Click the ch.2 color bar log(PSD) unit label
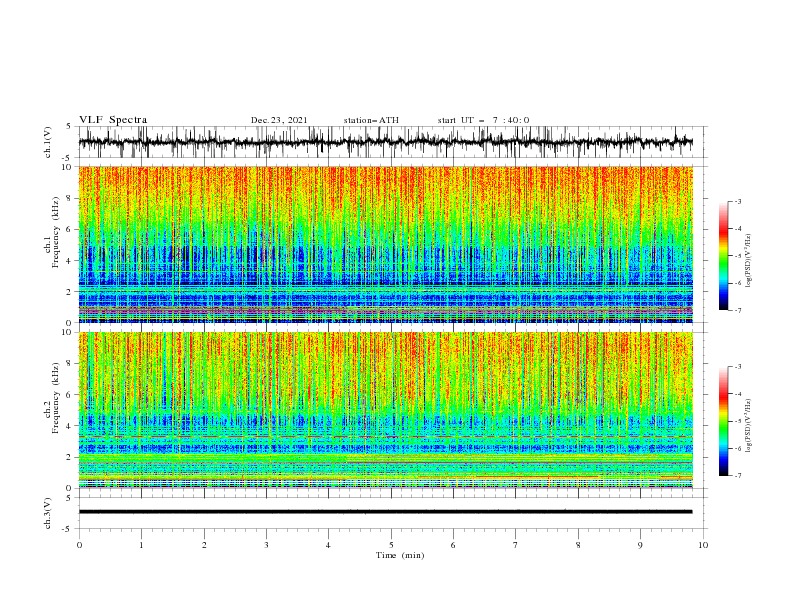Image resolution: width=792 pixels, height=612 pixels. pos(749,425)
